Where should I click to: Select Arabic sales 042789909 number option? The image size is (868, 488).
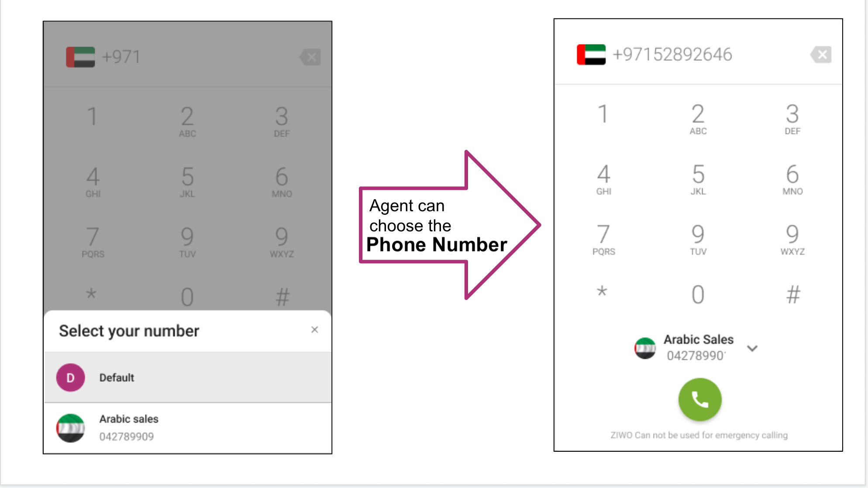click(188, 427)
